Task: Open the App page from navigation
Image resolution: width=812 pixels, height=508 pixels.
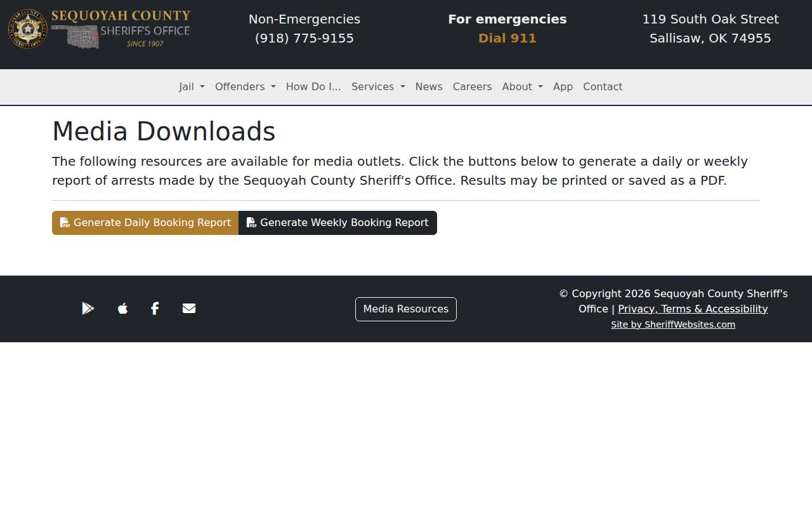Action: (x=563, y=87)
